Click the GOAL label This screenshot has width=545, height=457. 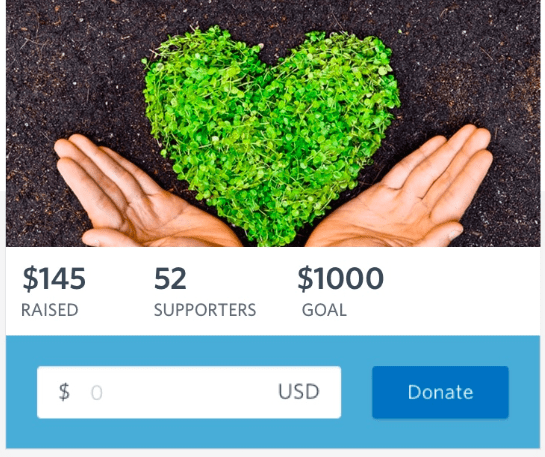(x=324, y=310)
